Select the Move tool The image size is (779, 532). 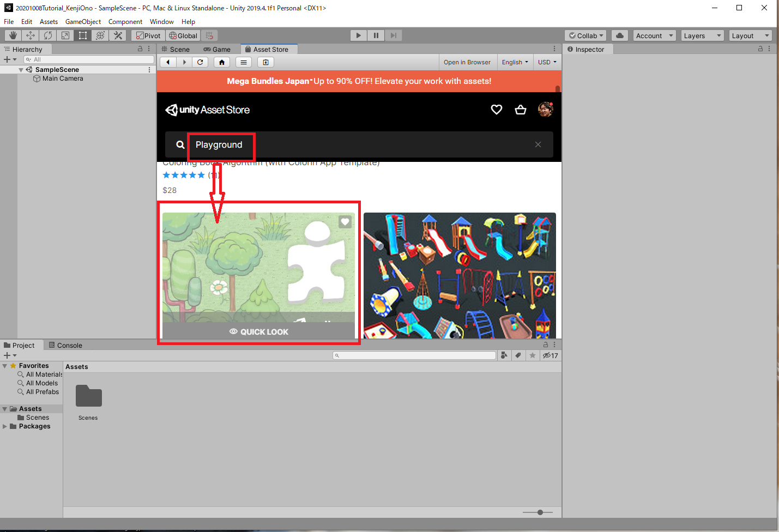[31, 35]
